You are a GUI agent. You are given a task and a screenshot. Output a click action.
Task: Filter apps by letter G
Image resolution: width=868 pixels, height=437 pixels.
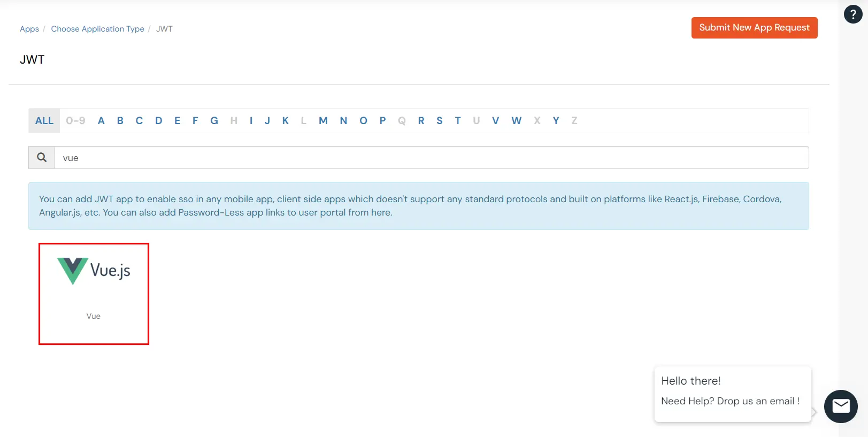point(214,121)
